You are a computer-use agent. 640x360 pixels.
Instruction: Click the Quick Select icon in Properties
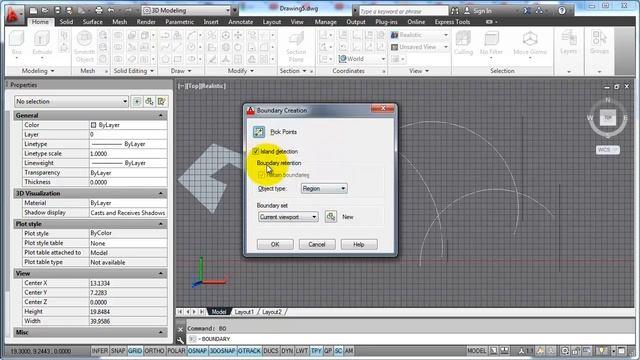pyautogui.click(x=162, y=101)
